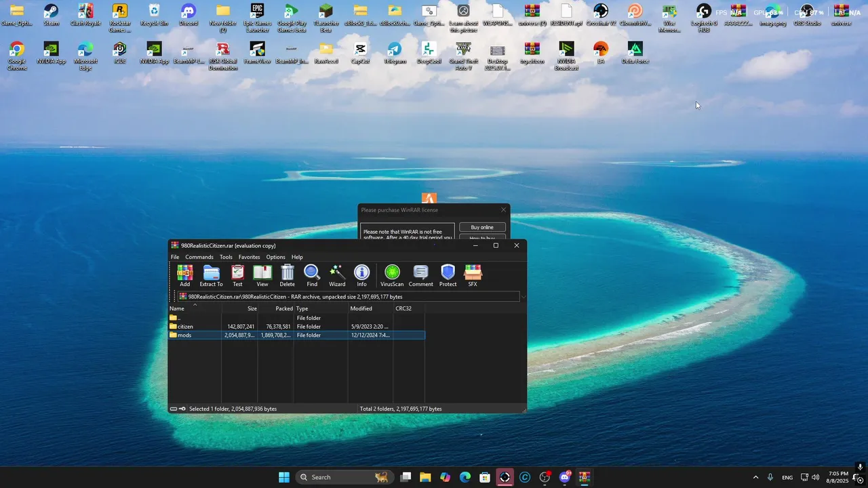Open the Comment tool

[420, 276]
